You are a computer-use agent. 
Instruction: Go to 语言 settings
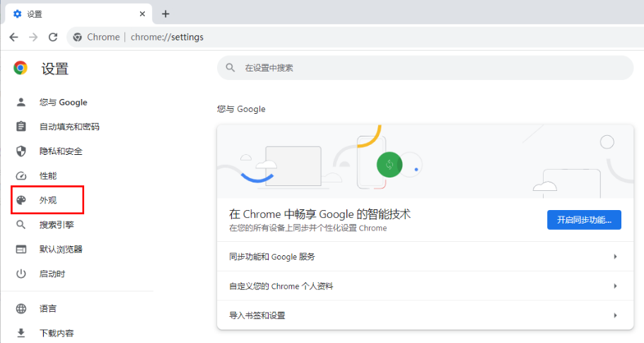point(48,308)
